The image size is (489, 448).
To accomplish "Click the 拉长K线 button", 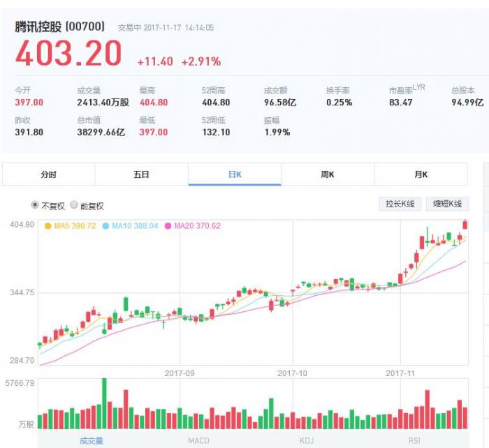I will [400, 204].
